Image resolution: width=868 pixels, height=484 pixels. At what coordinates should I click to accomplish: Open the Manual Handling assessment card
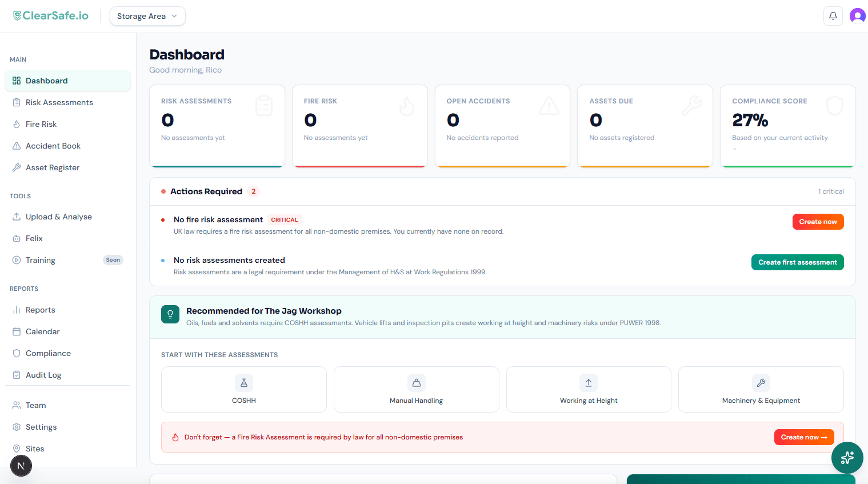(x=416, y=389)
